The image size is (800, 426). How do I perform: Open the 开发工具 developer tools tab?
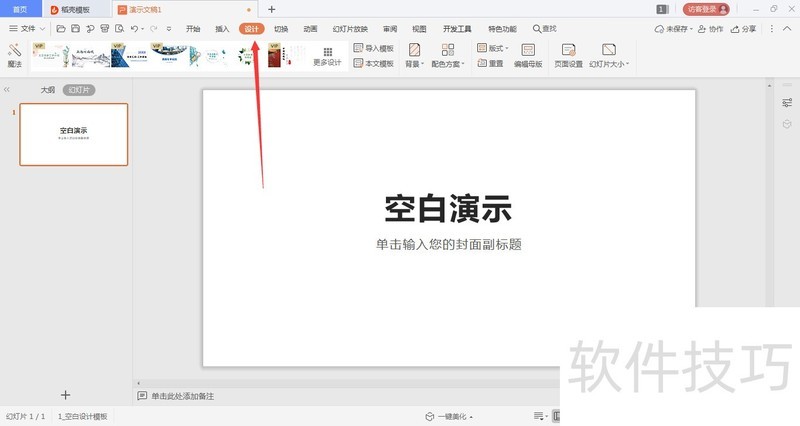pyautogui.click(x=457, y=29)
